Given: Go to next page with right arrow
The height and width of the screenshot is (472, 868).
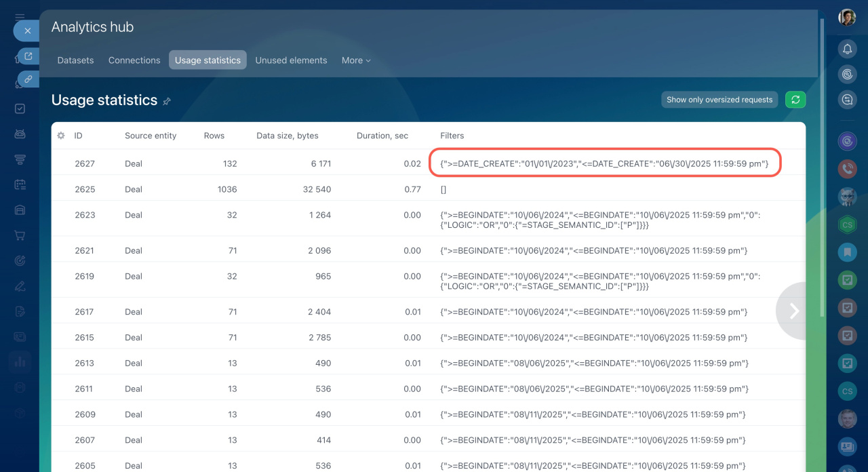Looking at the screenshot, I should (x=794, y=311).
